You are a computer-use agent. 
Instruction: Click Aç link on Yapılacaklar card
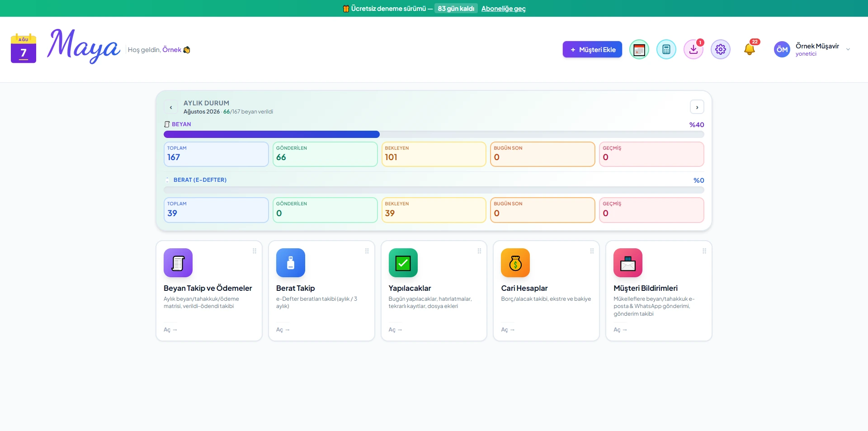(x=396, y=330)
